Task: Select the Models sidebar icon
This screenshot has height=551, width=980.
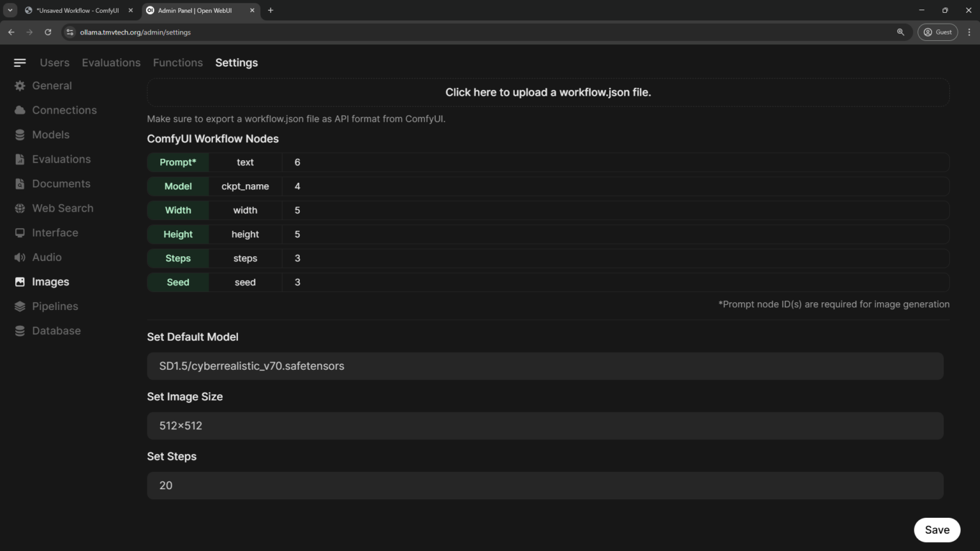Action: click(x=19, y=135)
